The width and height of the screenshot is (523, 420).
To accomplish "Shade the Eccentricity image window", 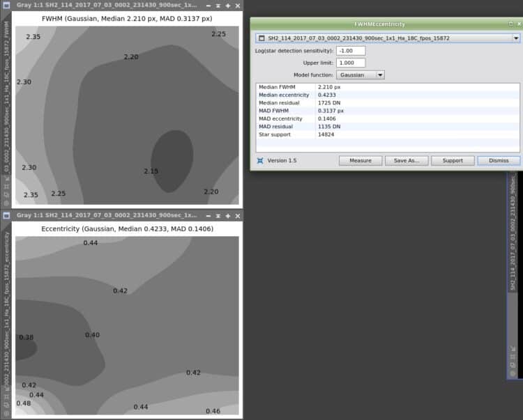I will point(218,216).
